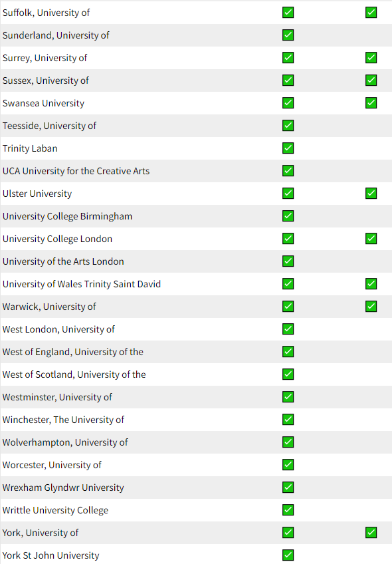
Task: Select West of Scotland row name
Action: (x=74, y=374)
